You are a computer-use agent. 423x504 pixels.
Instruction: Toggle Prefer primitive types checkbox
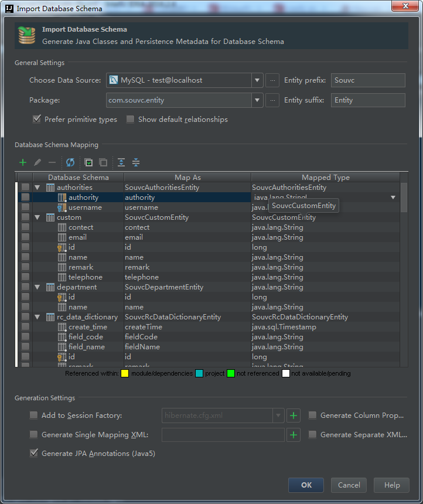(x=37, y=120)
